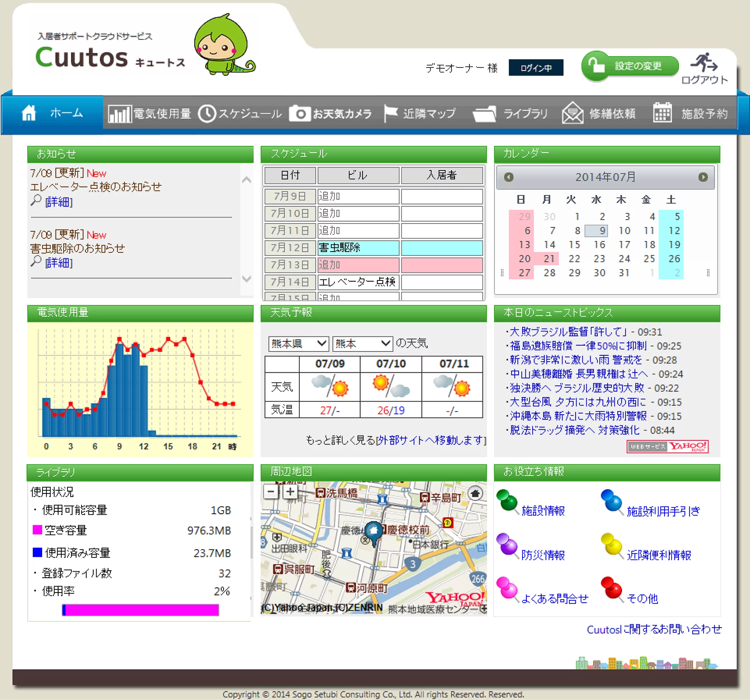750x700 pixels.
Task: Go to next month in calendar
Action: pyautogui.click(x=702, y=177)
